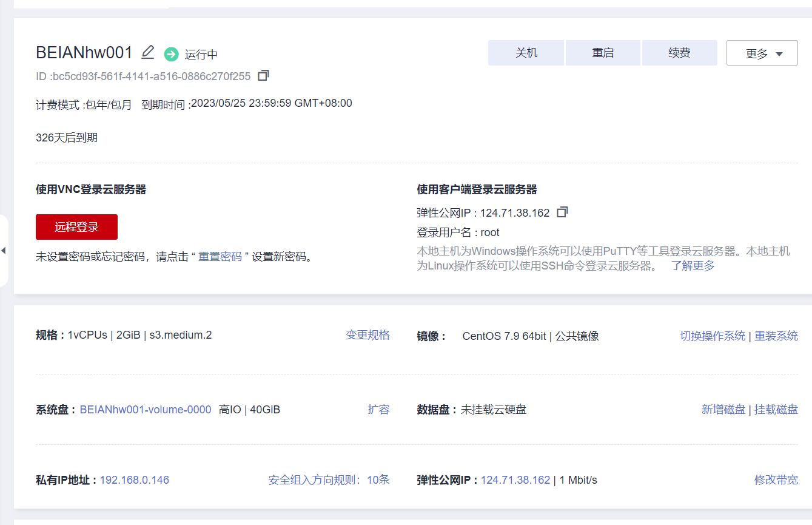Click the pencil icon to rename BEIANhw001
Image resolution: width=812 pixels, height=525 pixels.
point(148,53)
